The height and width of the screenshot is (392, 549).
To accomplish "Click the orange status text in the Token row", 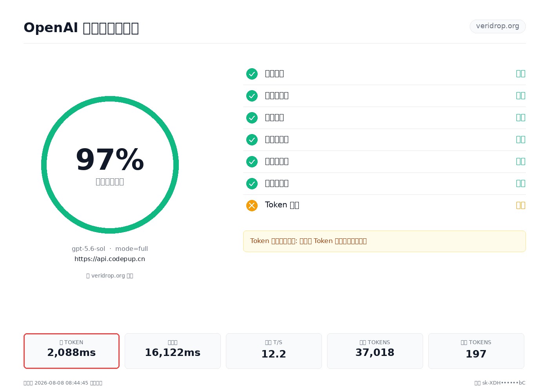I will 521,205.
